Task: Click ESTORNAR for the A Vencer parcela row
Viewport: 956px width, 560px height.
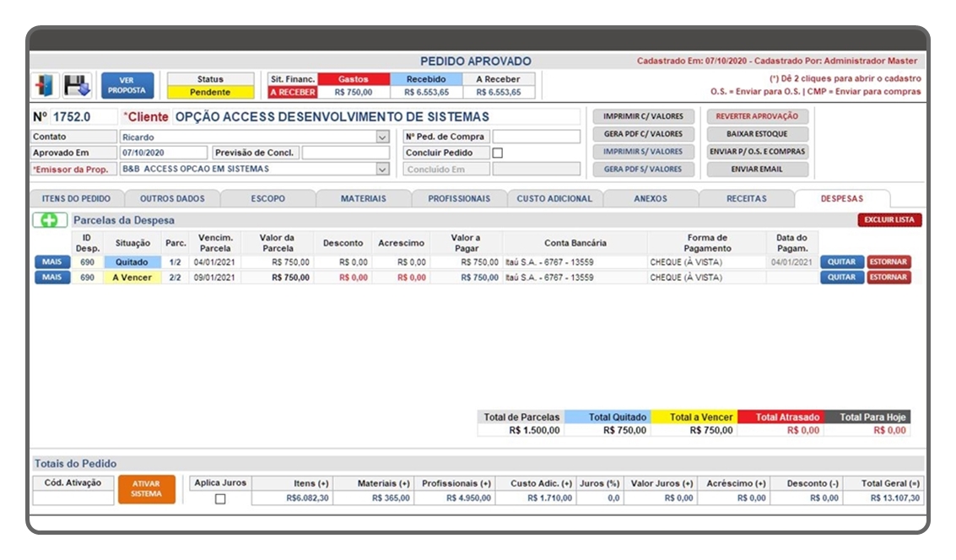Action: click(888, 277)
